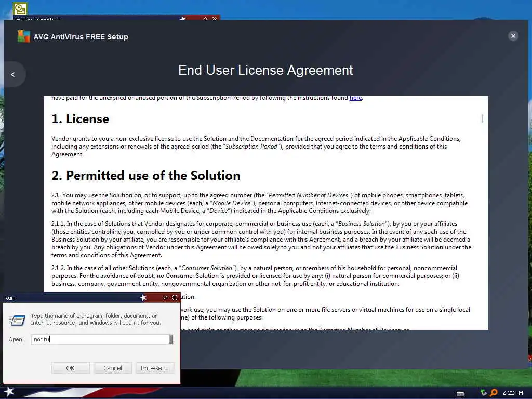Image resolution: width=532 pixels, height=399 pixels.
Task: Click the star icon on Display Properties title bar
Action: tap(183, 18)
